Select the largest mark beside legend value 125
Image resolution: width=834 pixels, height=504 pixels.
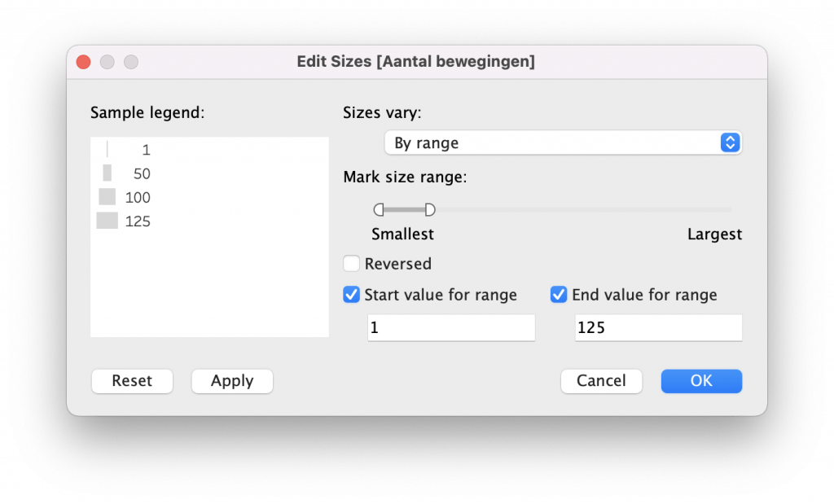[108, 221]
